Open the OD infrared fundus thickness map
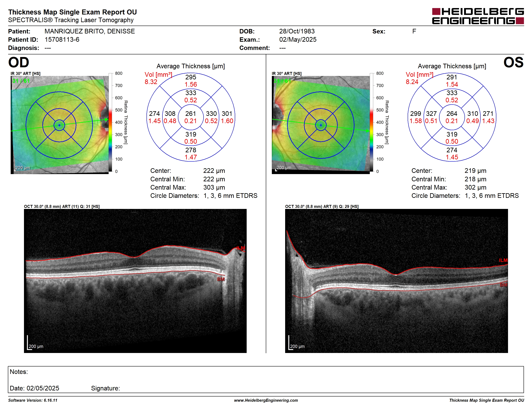Image resolution: width=532 pixels, height=411 pixels. point(60,125)
